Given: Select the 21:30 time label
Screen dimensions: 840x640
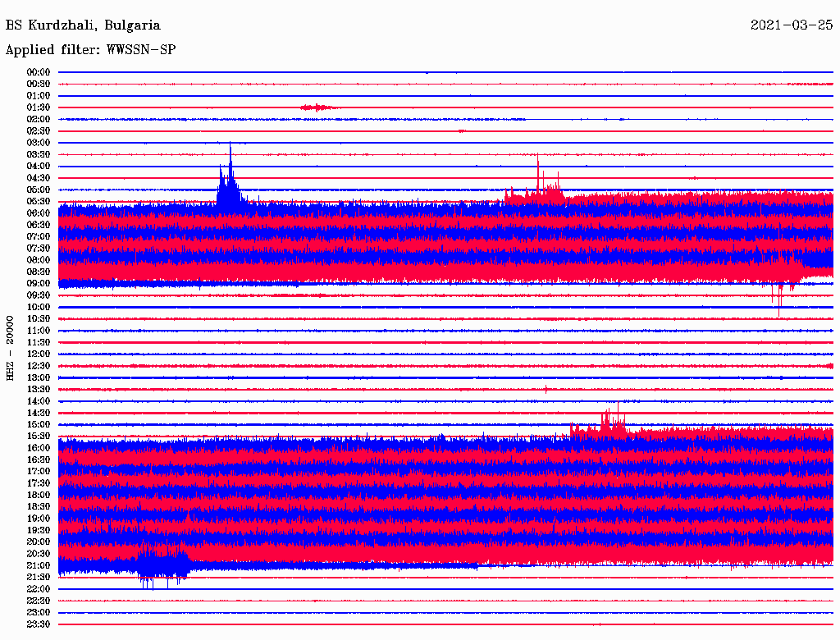Looking at the screenshot, I should coord(39,577).
